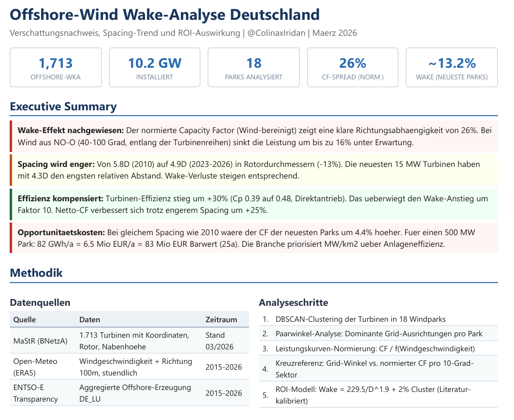Image resolution: width=514 pixels, height=420 pixels.
Task: Click the sentence about 4.3D spacing
Action: 249,170
